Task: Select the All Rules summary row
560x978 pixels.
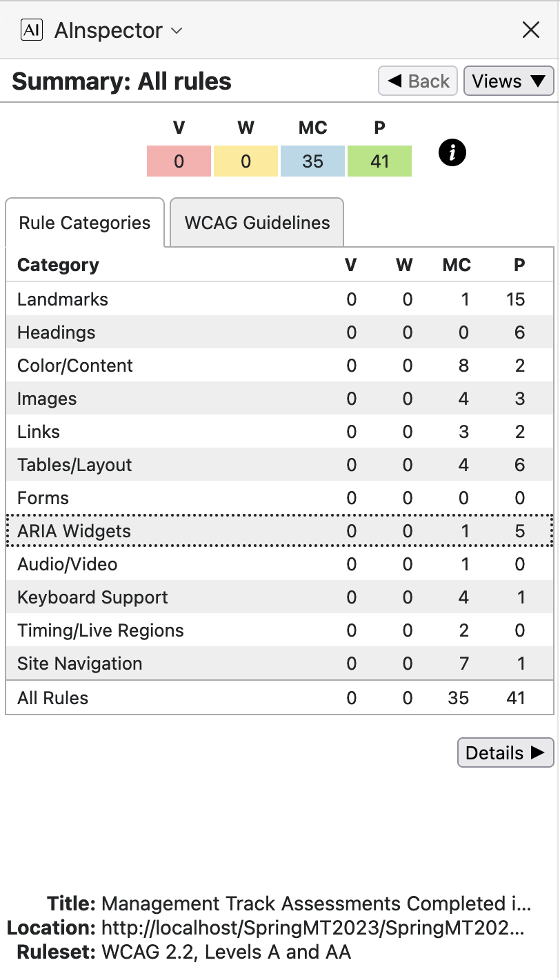Action: coord(279,698)
